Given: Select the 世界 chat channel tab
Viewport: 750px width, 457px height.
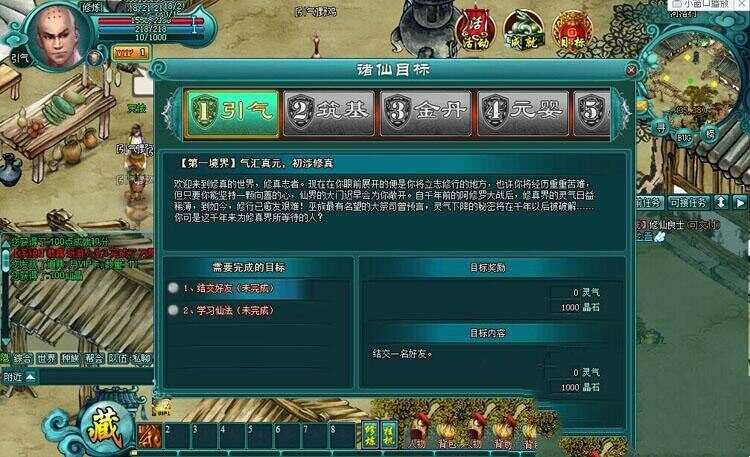Looking at the screenshot, I should (46, 358).
